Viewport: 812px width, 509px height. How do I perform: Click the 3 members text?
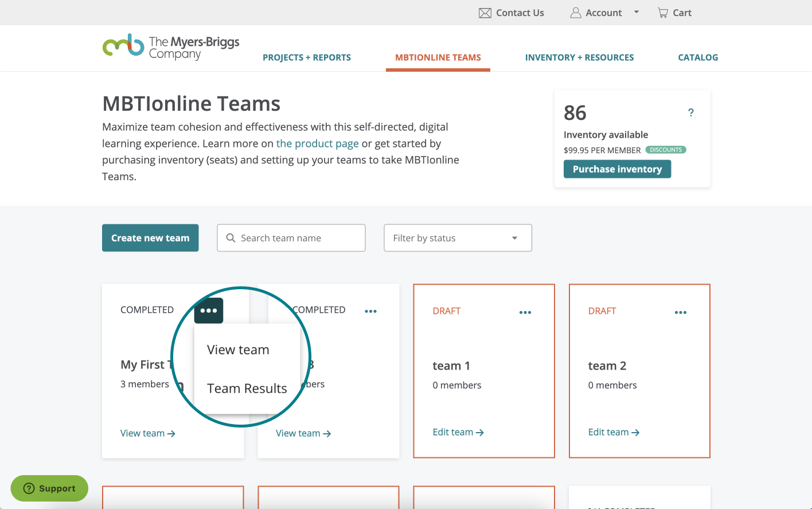click(145, 384)
